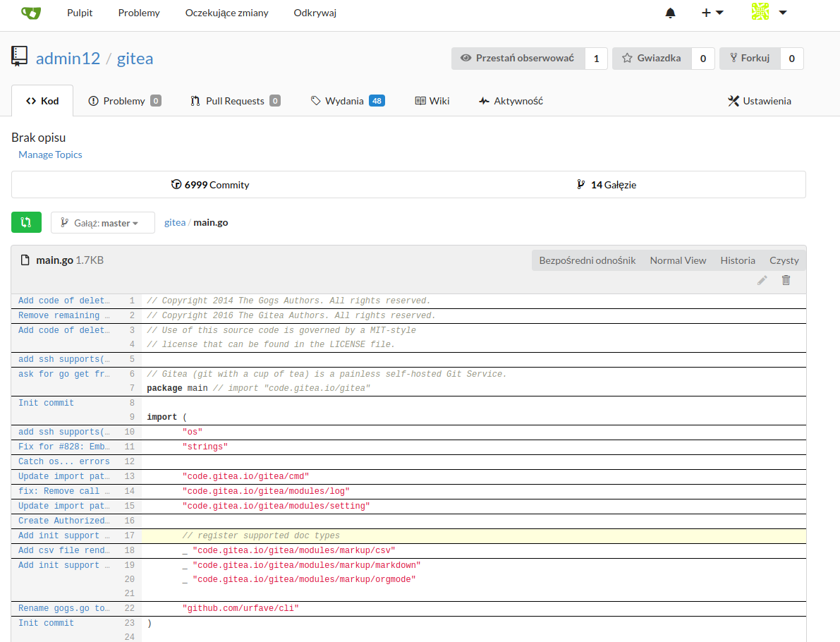Go to Pulpit in top navigation
Viewport: 840px width, 642px height.
click(80, 13)
